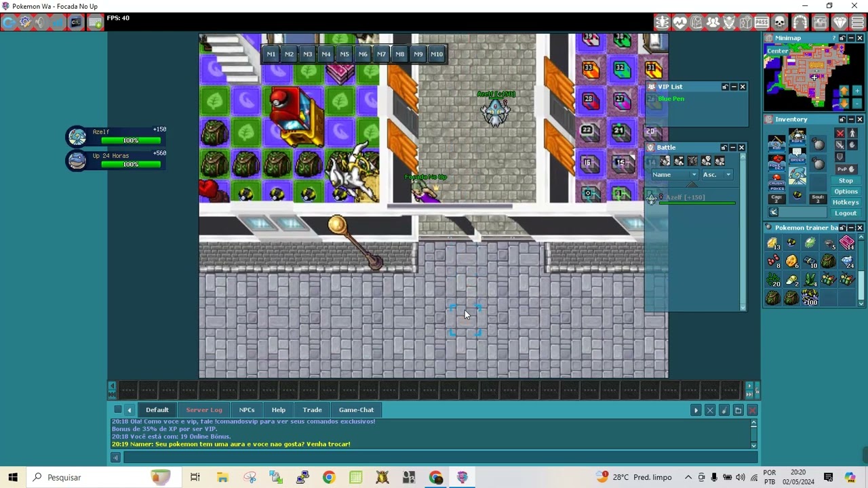Open the Trade chat tab
Screen dimensions: 868x488
(312, 410)
